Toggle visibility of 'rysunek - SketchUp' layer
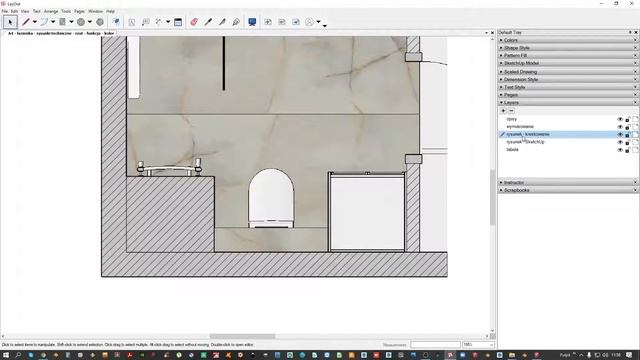This screenshot has width=640, height=360. [x=620, y=142]
